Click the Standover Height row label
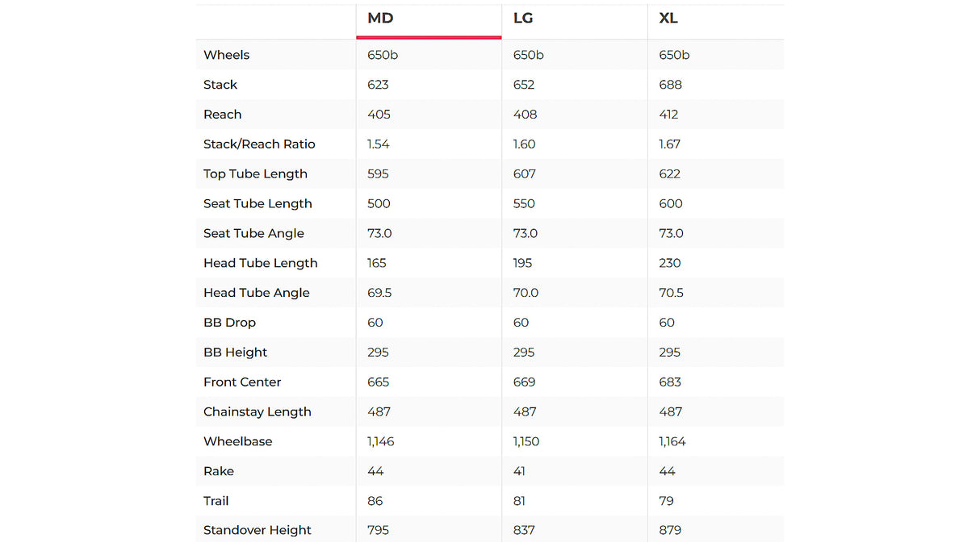The width and height of the screenshot is (980, 551). (x=257, y=531)
